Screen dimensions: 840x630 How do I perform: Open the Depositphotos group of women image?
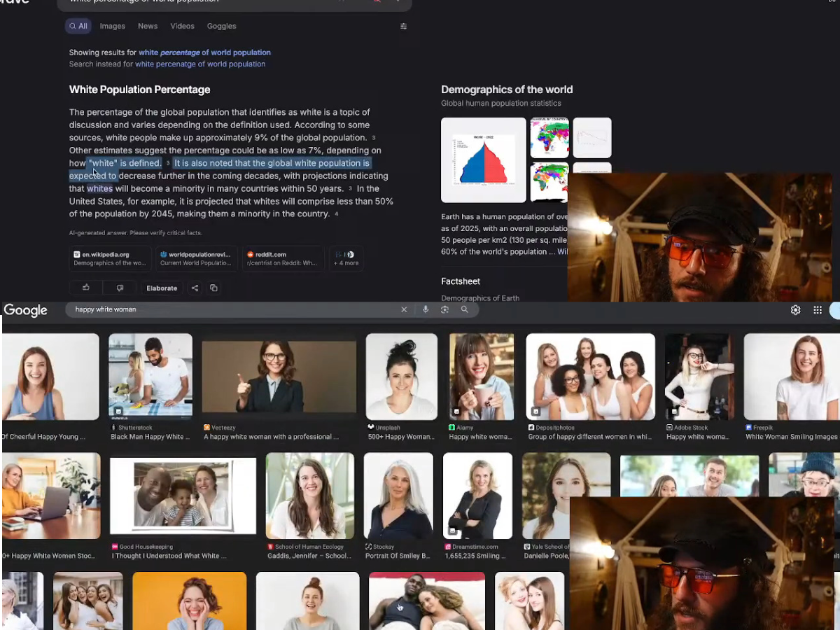tap(591, 377)
